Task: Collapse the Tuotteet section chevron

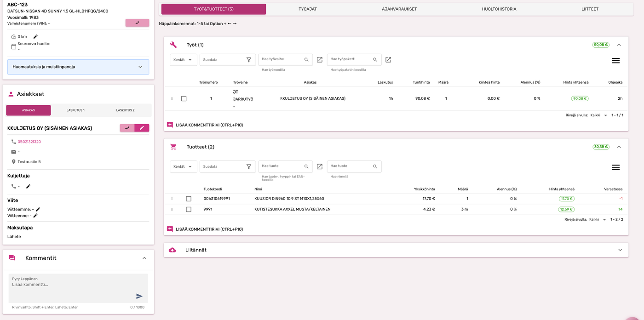Action: point(619,147)
